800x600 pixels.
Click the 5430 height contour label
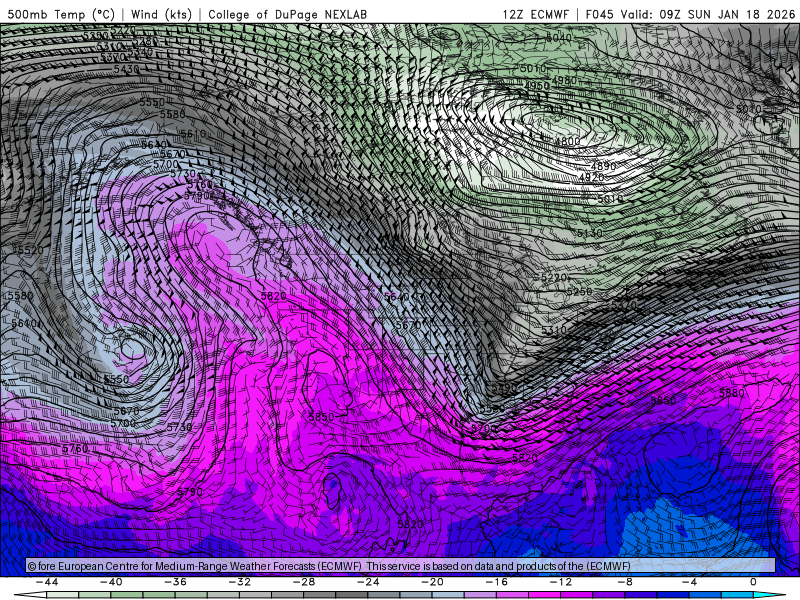(126, 69)
